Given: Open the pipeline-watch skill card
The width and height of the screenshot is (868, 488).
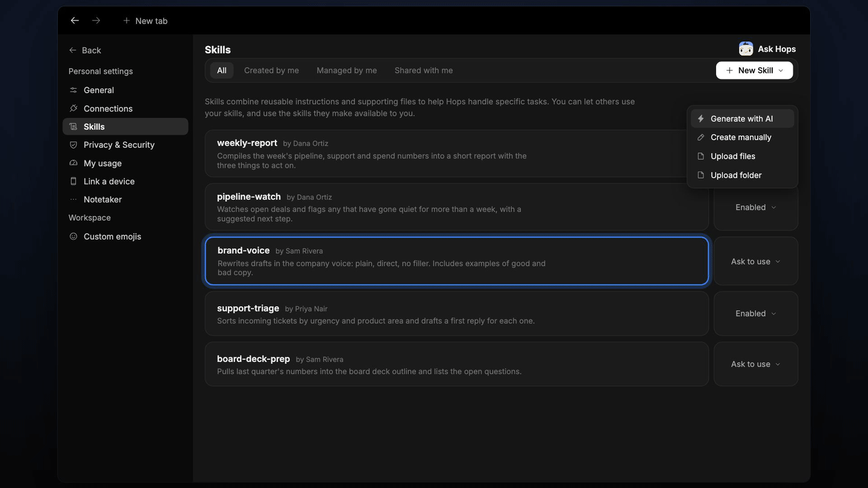Looking at the screenshot, I should [457, 207].
